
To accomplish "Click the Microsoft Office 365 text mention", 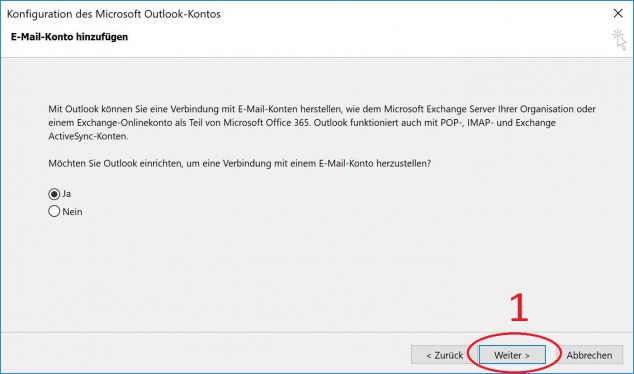I will click(x=266, y=123).
